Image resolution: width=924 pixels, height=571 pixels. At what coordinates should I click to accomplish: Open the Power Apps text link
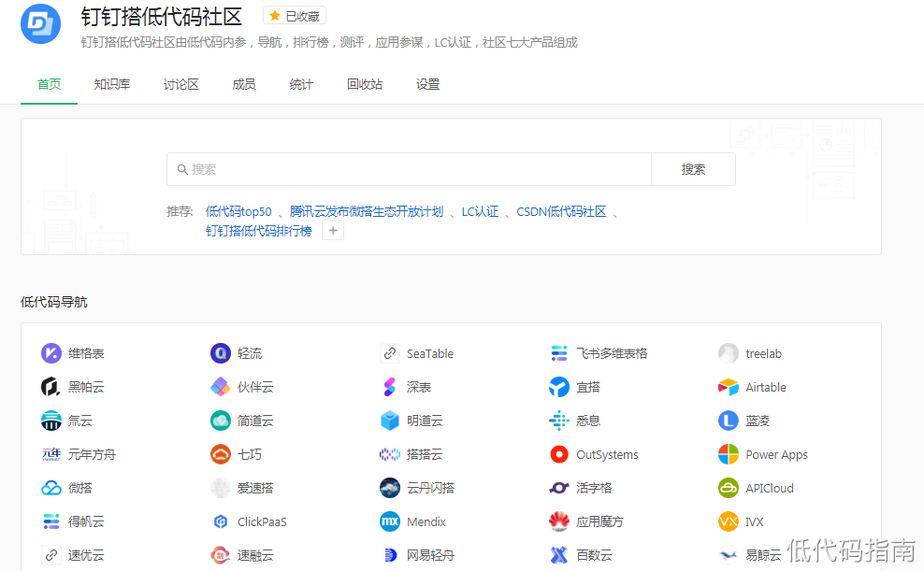pyautogui.click(x=776, y=455)
